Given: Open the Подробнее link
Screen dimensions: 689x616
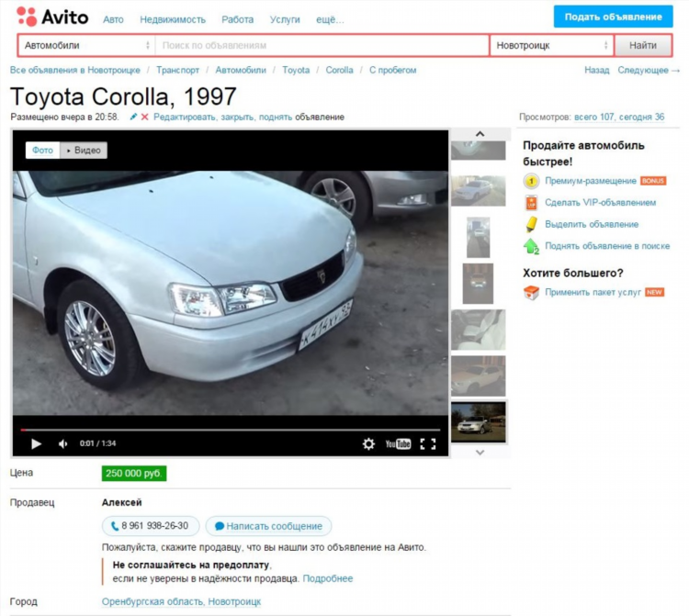Looking at the screenshot, I should pyautogui.click(x=328, y=578).
